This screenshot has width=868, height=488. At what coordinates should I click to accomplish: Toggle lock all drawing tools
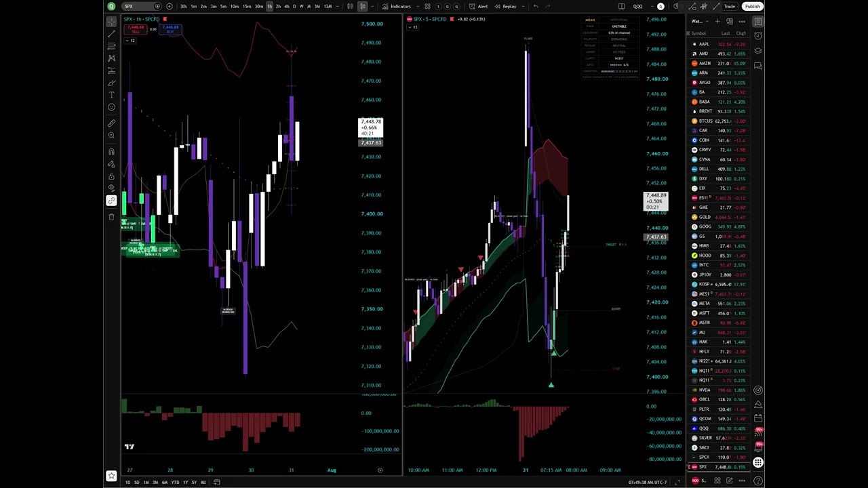111,176
